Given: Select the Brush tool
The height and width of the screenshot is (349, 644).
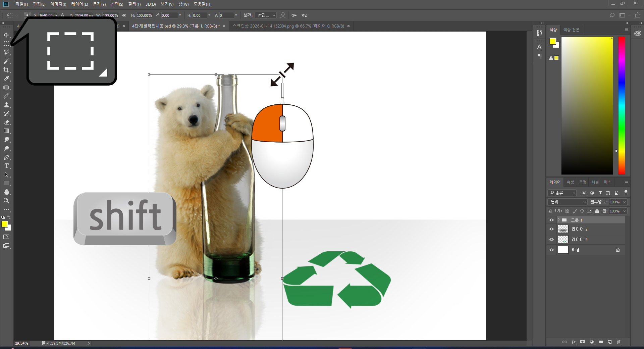Looking at the screenshot, I should point(6,96).
